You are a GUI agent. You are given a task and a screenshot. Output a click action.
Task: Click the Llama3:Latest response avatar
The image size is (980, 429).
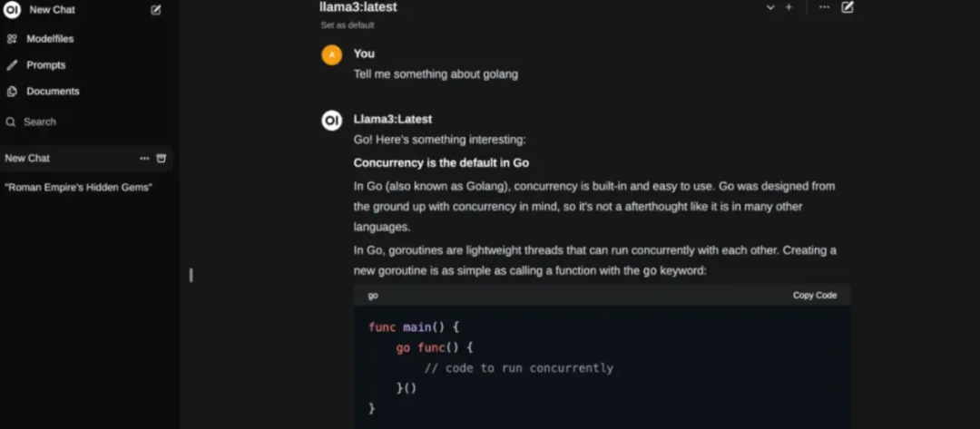[332, 120]
